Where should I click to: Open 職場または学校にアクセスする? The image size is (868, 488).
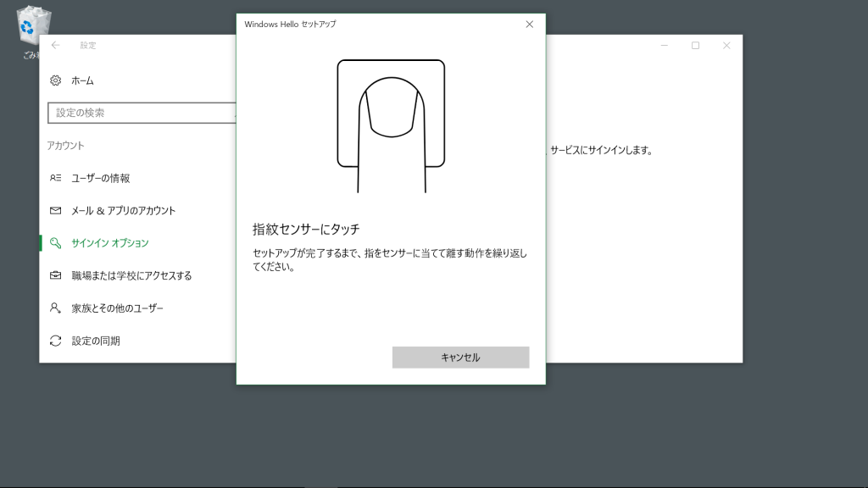click(x=131, y=275)
